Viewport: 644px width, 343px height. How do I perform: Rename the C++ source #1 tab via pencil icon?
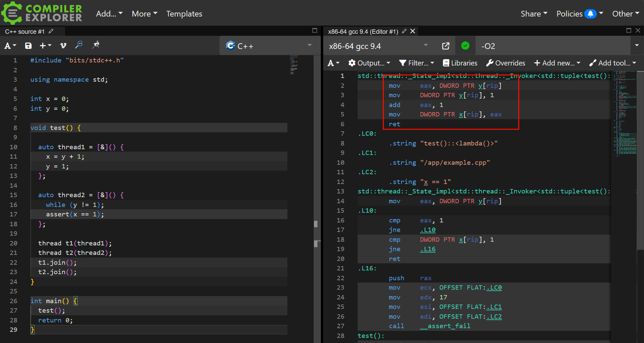tap(51, 31)
